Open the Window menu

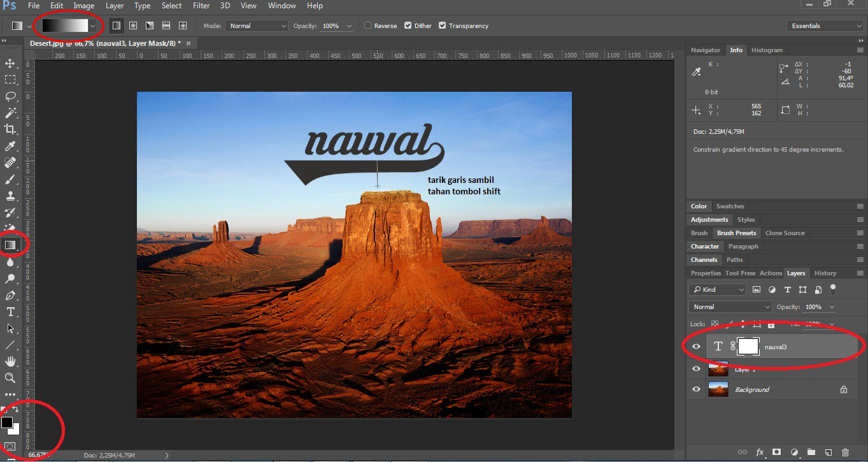coord(281,6)
